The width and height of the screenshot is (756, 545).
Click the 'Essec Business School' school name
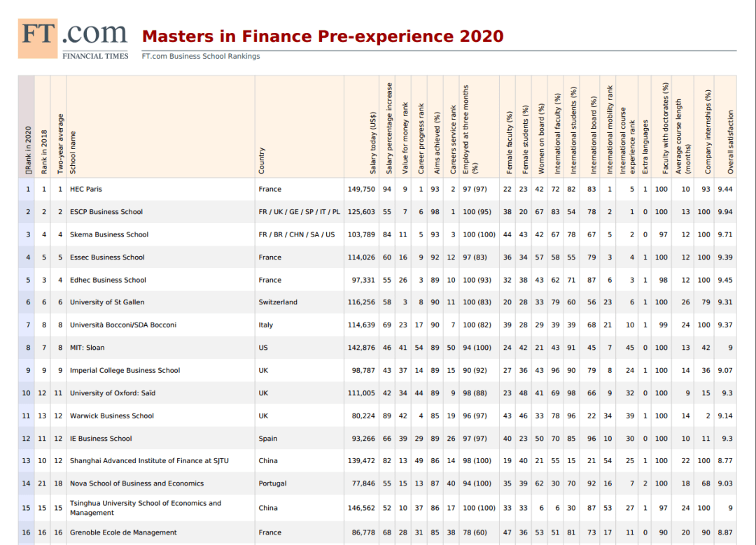coord(107,257)
